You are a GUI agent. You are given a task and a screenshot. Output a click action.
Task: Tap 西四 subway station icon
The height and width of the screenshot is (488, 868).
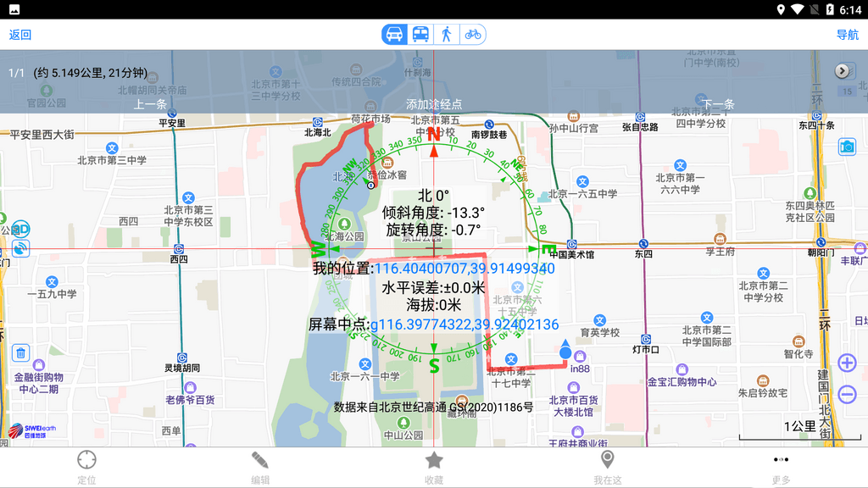[x=178, y=249]
